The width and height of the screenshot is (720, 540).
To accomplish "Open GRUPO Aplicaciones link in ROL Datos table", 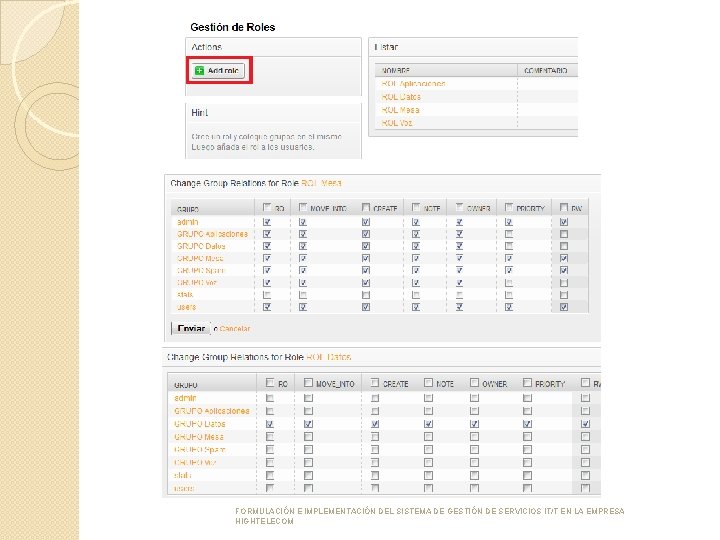I will pyautogui.click(x=212, y=411).
